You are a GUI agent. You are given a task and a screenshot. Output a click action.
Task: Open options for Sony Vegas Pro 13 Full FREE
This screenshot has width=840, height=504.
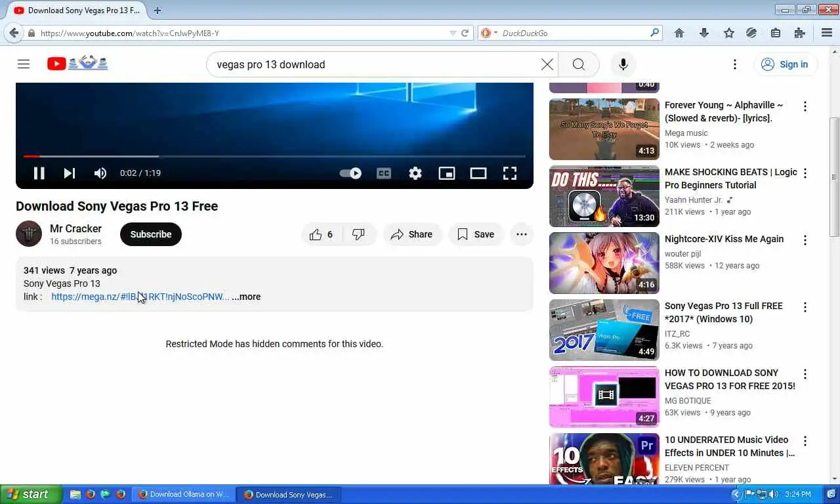tap(805, 307)
